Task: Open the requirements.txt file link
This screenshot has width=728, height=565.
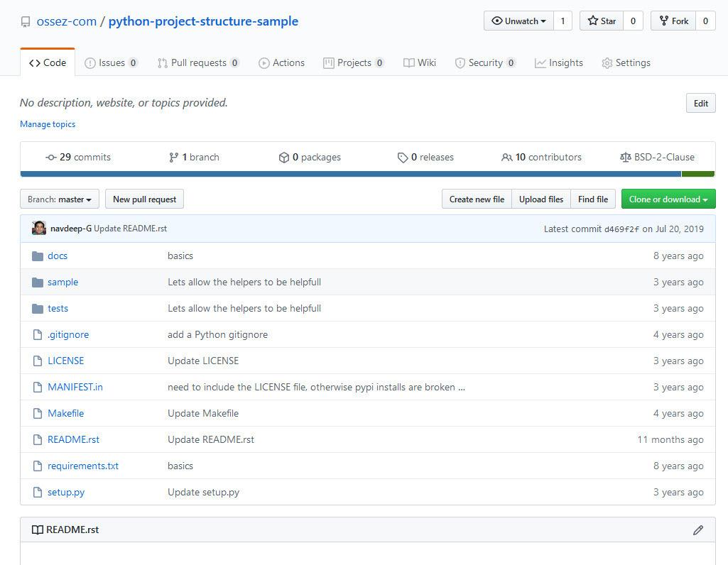Action: pyautogui.click(x=83, y=466)
